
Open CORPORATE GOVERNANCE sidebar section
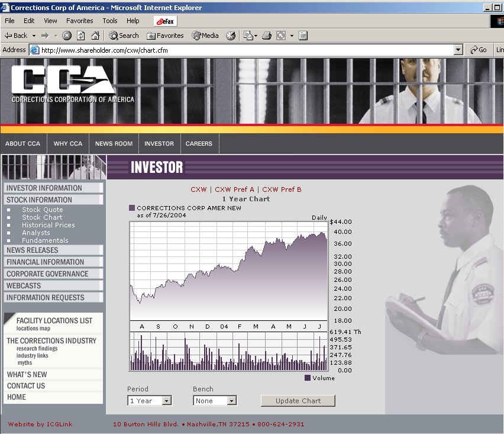point(53,274)
